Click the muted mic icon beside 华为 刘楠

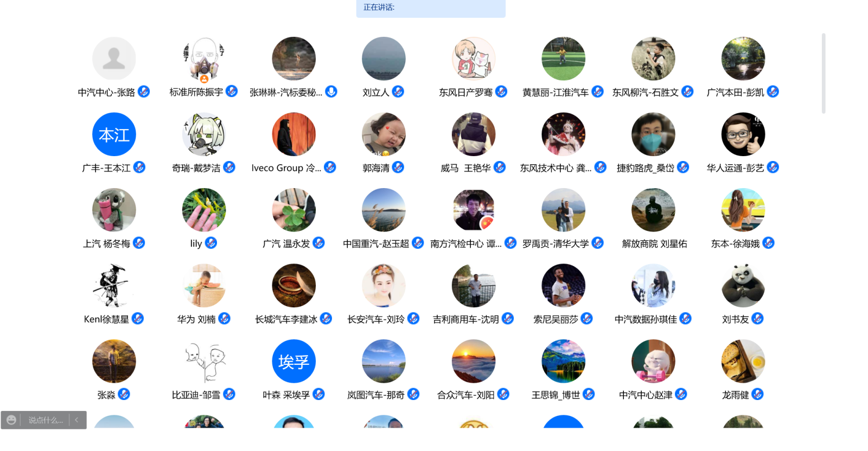[x=225, y=319]
